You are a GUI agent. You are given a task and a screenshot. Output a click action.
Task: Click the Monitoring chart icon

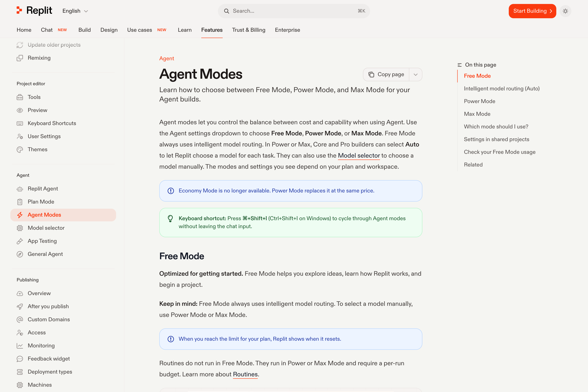(x=20, y=346)
